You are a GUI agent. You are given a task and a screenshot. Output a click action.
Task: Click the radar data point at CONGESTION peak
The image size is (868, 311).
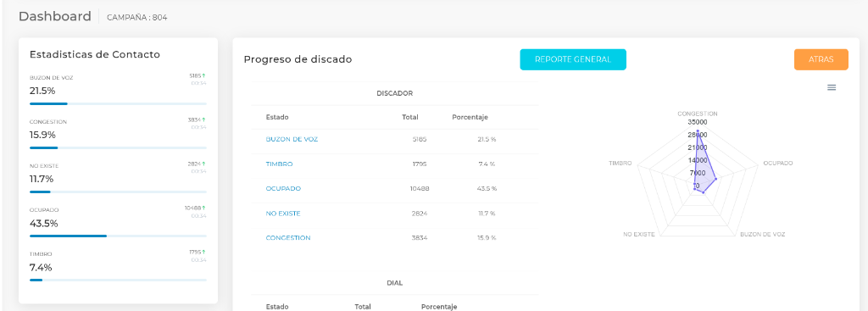698,131
